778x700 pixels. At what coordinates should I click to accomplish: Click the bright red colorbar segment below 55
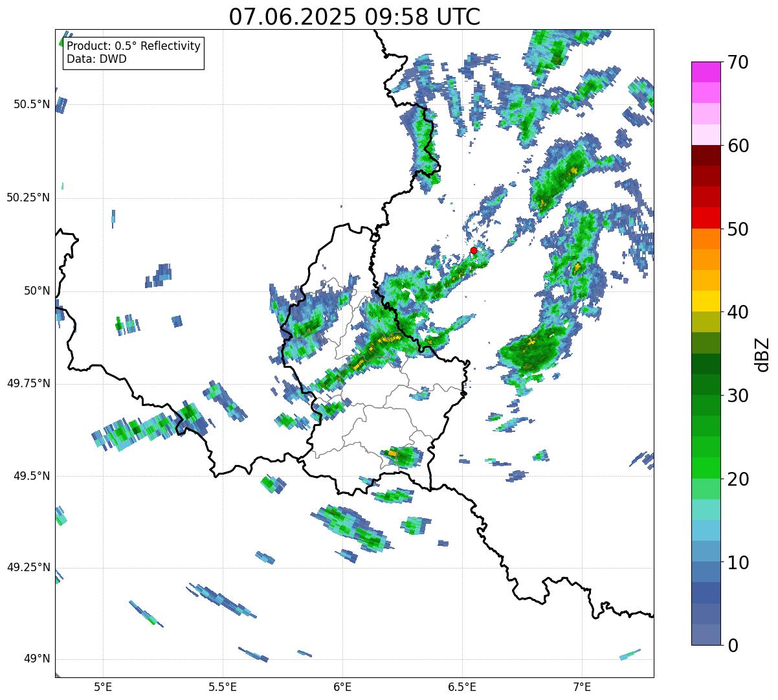[706, 218]
